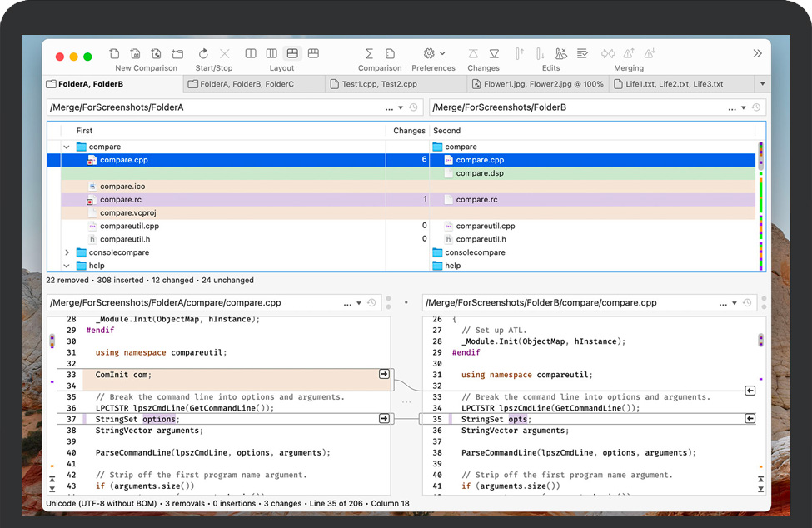Jump to previous change with up triangle

coord(473,54)
